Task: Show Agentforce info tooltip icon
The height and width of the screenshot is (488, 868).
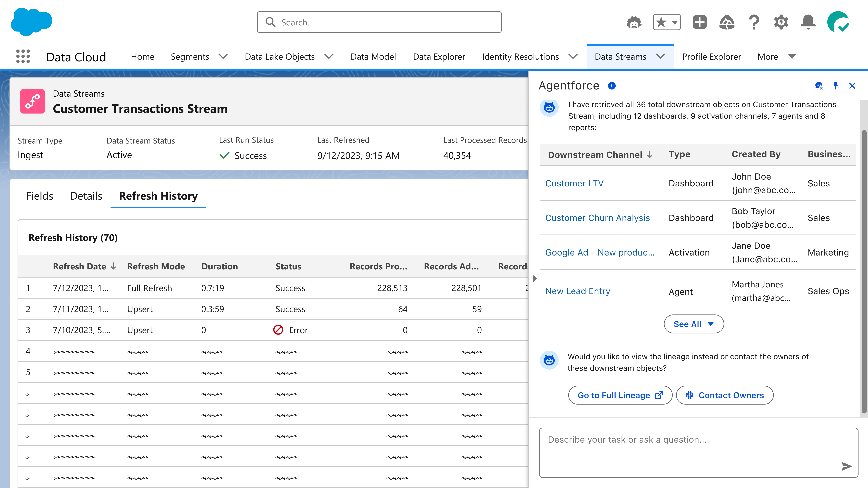Action: pyautogui.click(x=612, y=86)
